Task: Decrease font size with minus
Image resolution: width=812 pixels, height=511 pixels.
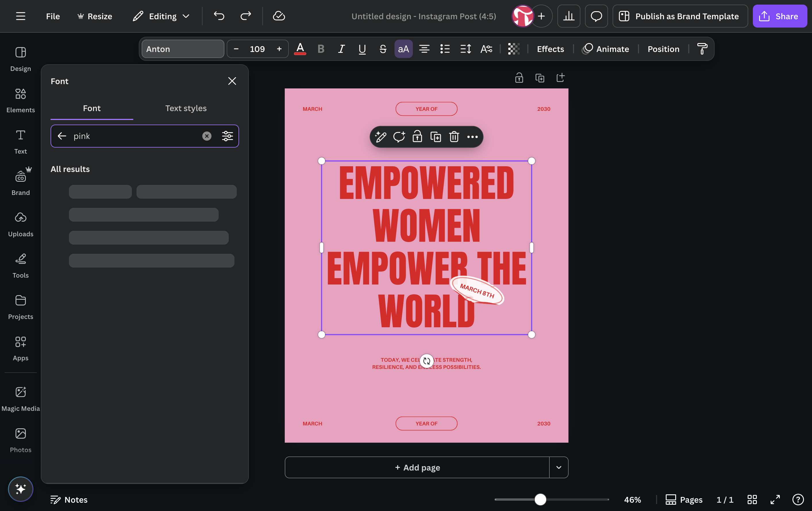Action: click(236, 49)
